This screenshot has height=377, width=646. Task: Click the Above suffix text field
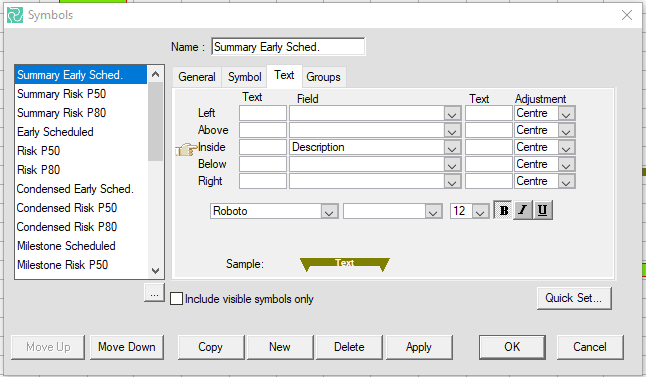point(488,130)
